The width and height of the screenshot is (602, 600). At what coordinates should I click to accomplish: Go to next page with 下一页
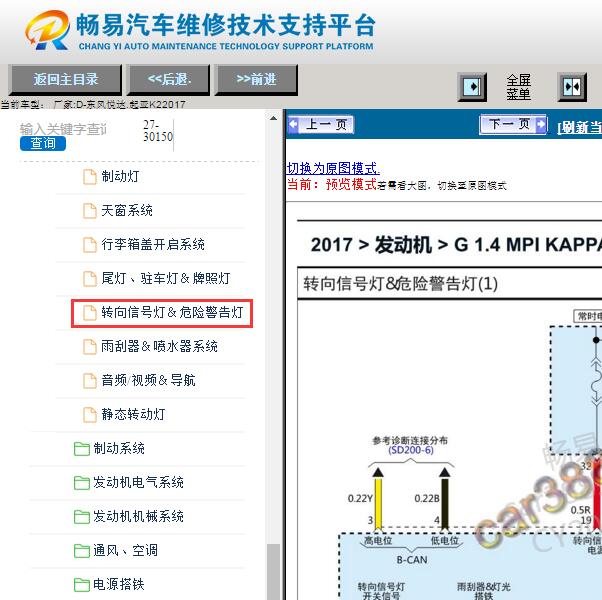pos(513,124)
